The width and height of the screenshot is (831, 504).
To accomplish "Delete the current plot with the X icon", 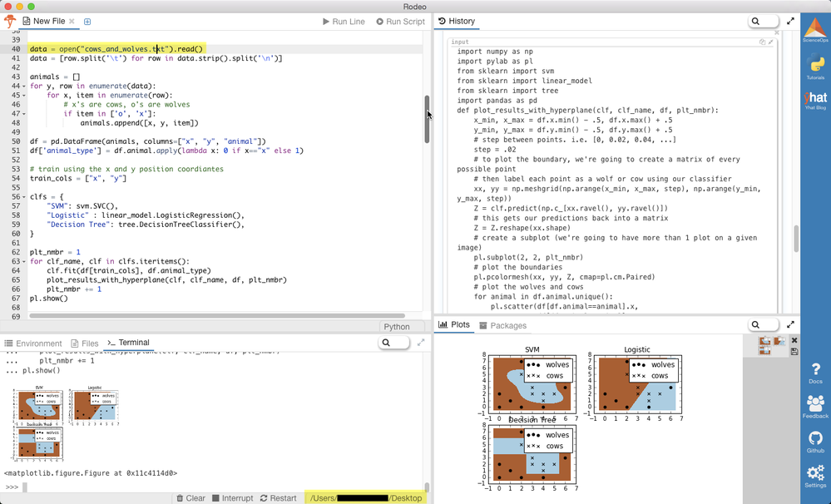I will [x=794, y=340].
